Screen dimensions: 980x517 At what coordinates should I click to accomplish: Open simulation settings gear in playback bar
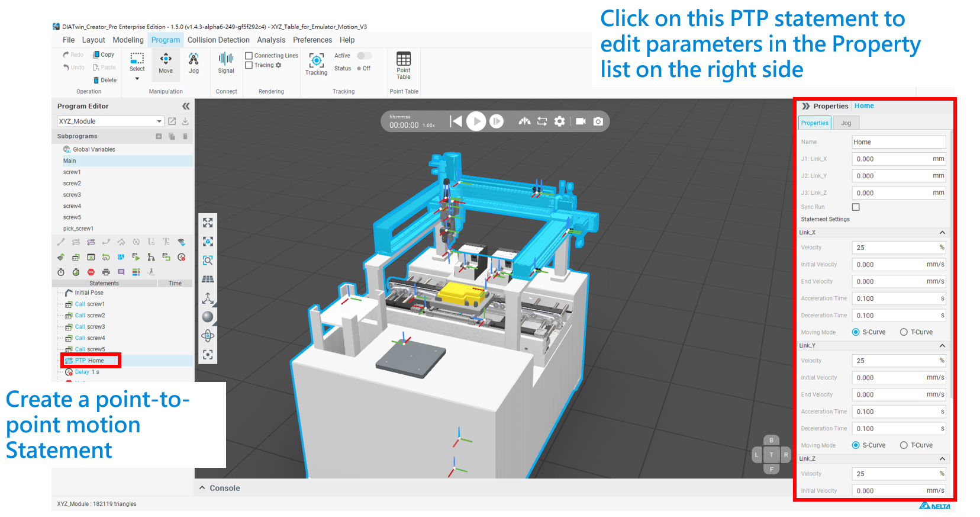pos(559,121)
